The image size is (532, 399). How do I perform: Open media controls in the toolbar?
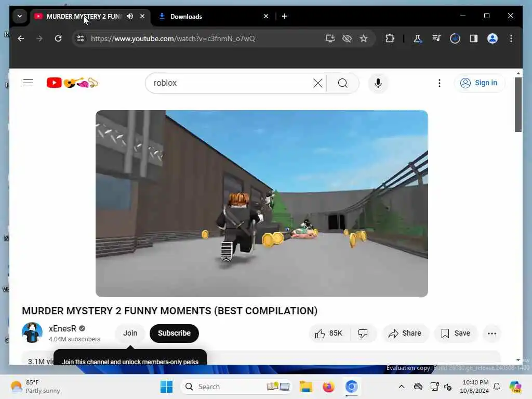[436, 38]
